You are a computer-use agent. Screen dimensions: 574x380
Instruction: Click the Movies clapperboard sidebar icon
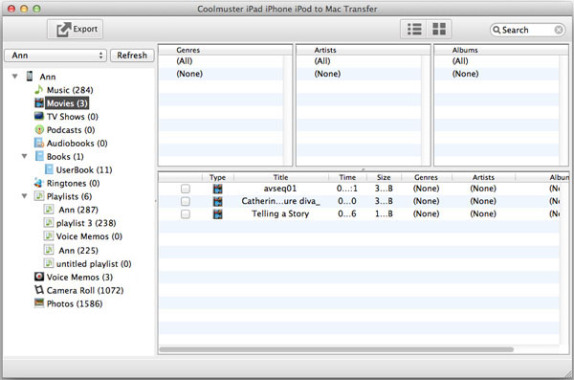pyautogui.click(x=39, y=103)
